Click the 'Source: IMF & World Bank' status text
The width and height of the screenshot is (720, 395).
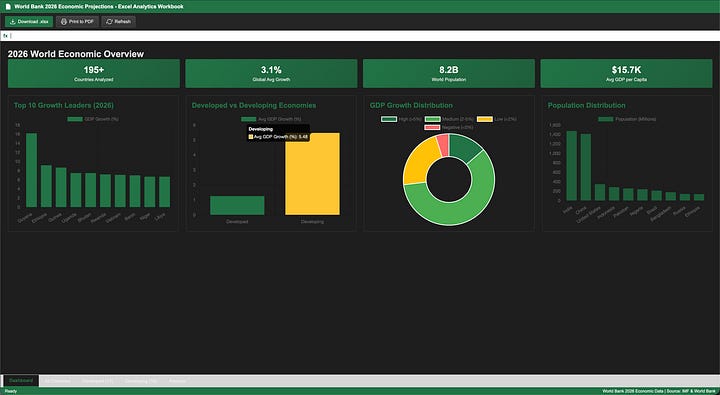(691, 391)
